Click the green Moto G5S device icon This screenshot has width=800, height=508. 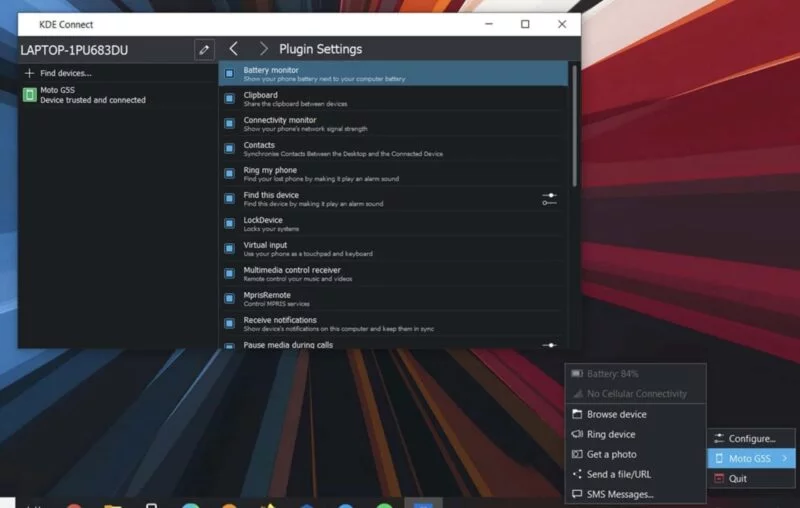pos(30,94)
